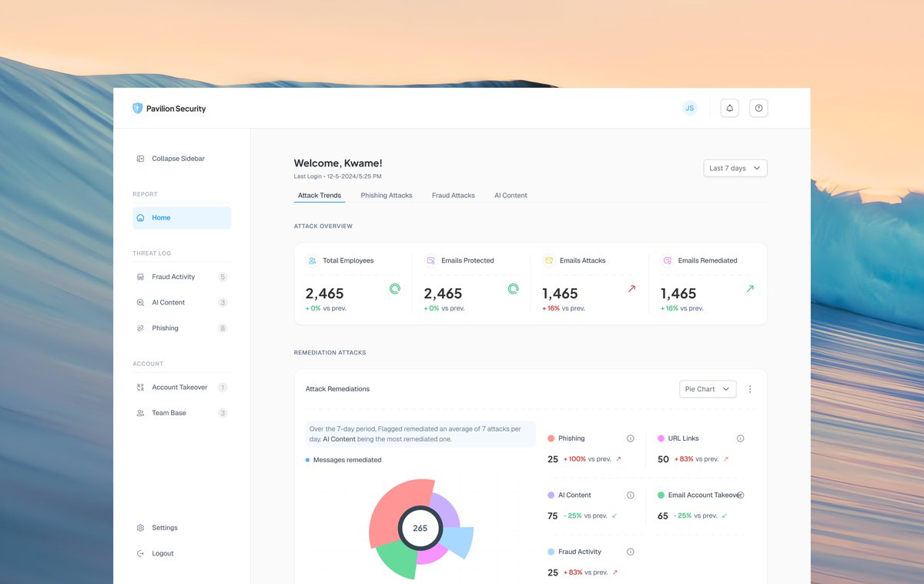Open the Pie Chart type dropdown
924x584 pixels.
[708, 389]
